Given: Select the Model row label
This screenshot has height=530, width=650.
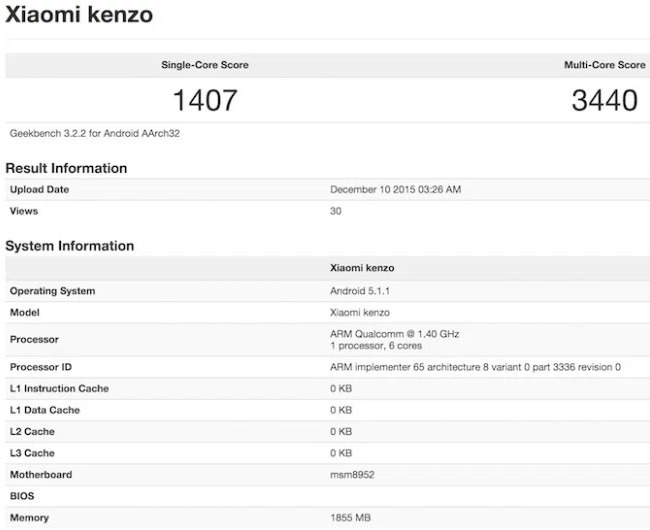Looking at the screenshot, I should click(x=24, y=312).
